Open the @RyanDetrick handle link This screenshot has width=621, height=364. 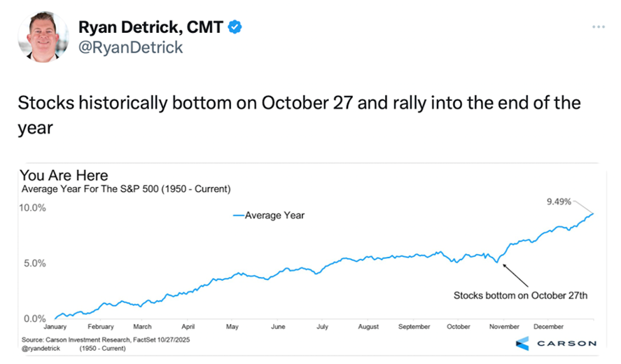(131, 47)
